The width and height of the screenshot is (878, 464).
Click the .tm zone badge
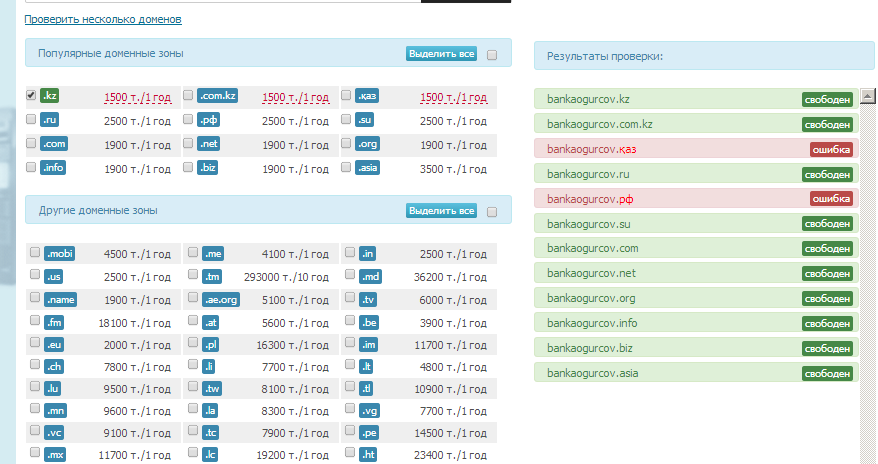(x=212, y=276)
